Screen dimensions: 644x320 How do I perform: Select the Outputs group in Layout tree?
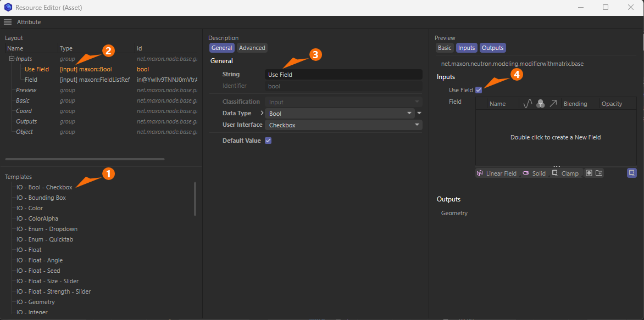[102, 121]
